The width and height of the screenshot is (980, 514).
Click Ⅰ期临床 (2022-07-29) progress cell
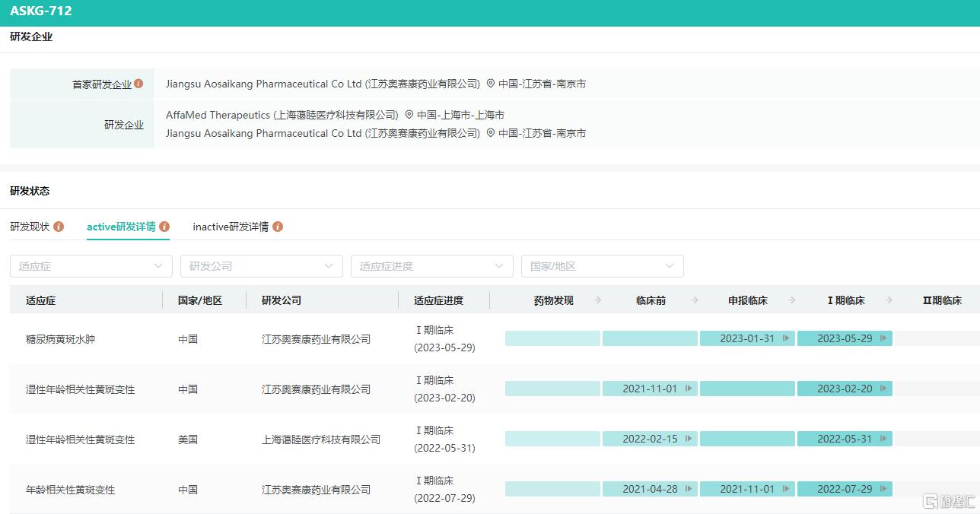point(444,489)
